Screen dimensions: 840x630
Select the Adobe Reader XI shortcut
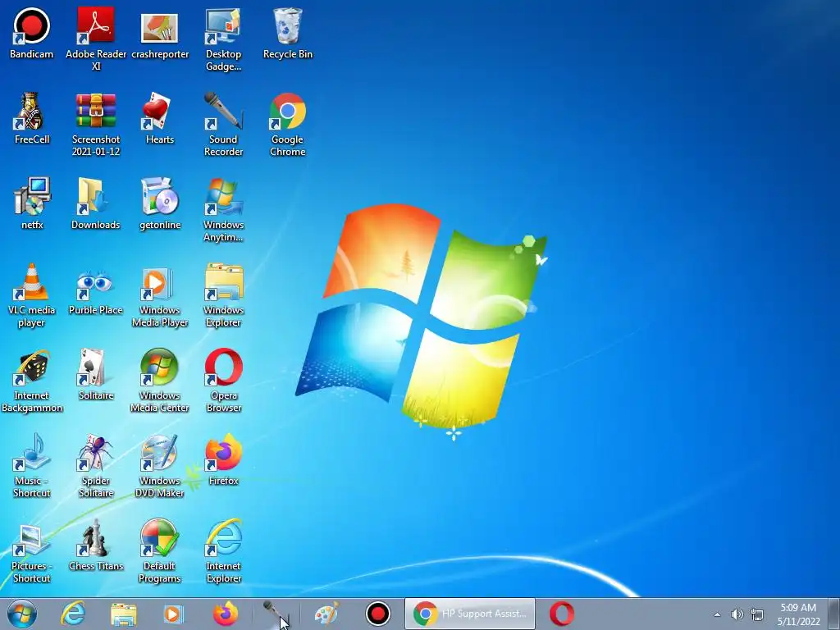tap(96, 39)
